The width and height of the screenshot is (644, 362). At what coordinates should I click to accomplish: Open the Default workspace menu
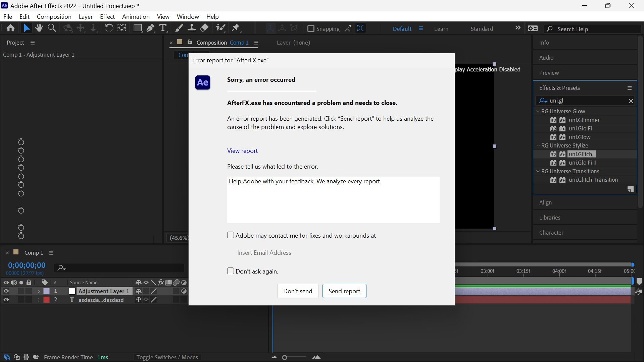click(420, 28)
